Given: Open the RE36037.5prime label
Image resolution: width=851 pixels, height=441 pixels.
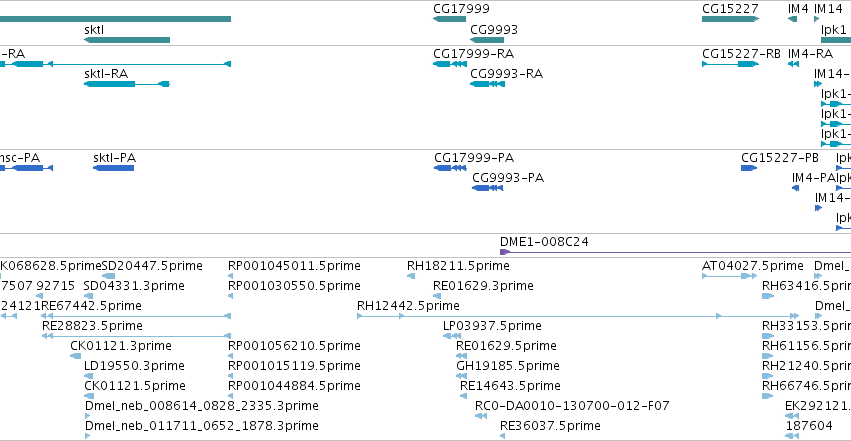Looking at the screenshot, I should tap(550, 426).
